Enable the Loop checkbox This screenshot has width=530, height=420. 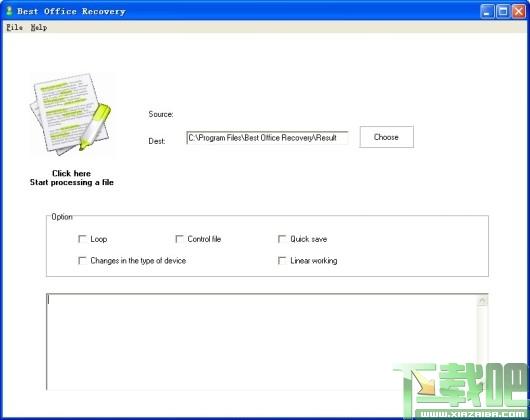pyautogui.click(x=82, y=239)
